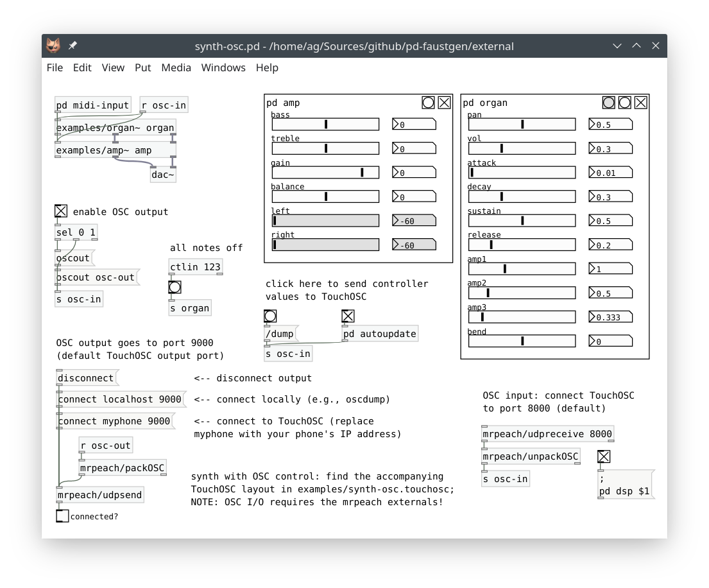Click the connect myphone 9000 message
The height and width of the screenshot is (588, 709).
[115, 421]
